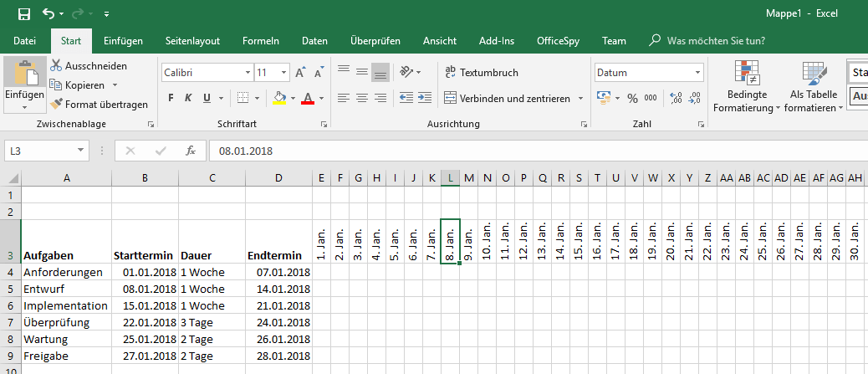Switch to the Formeln ribbon tab
Screen dimensions: 868x374
coord(261,40)
